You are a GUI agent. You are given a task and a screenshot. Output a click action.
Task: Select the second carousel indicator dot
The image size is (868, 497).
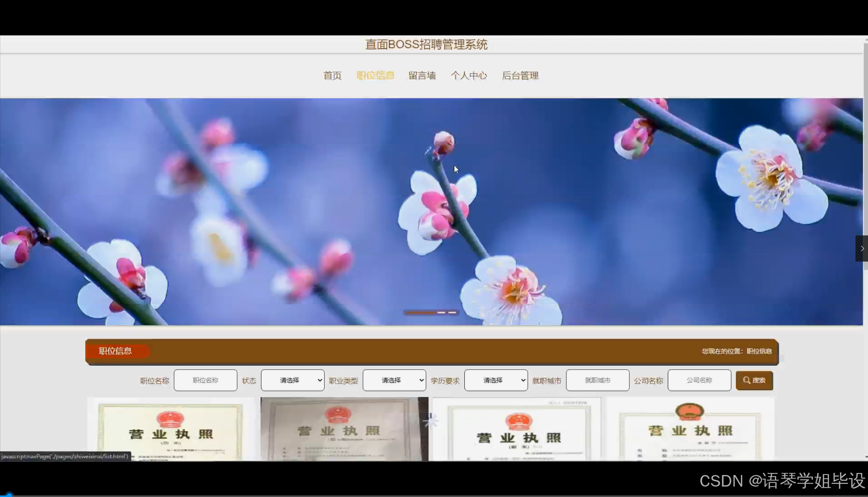441,312
